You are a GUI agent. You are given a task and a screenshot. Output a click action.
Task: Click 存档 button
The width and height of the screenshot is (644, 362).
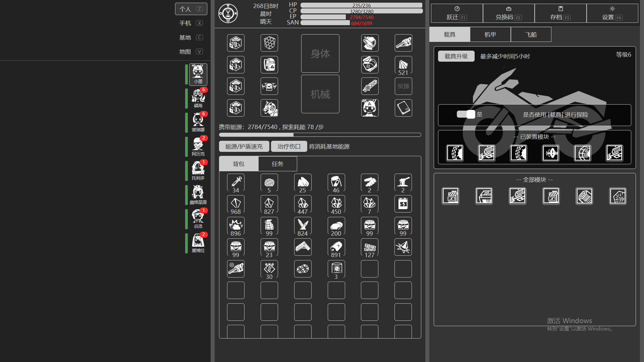pos(560,13)
